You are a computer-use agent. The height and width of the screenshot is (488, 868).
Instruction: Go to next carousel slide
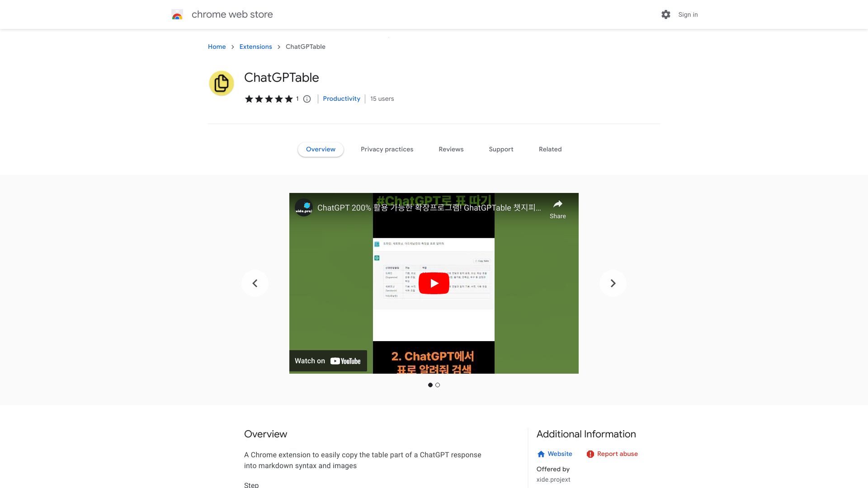pyautogui.click(x=613, y=283)
